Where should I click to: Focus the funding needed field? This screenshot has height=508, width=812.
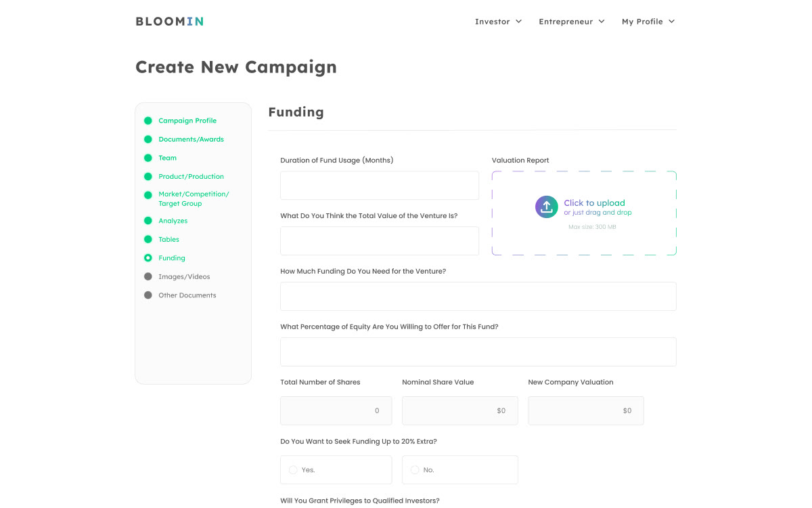click(478, 296)
